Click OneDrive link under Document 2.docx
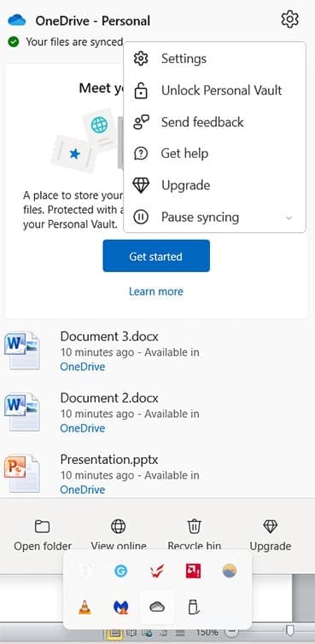The width and height of the screenshot is (315, 644). point(82,428)
